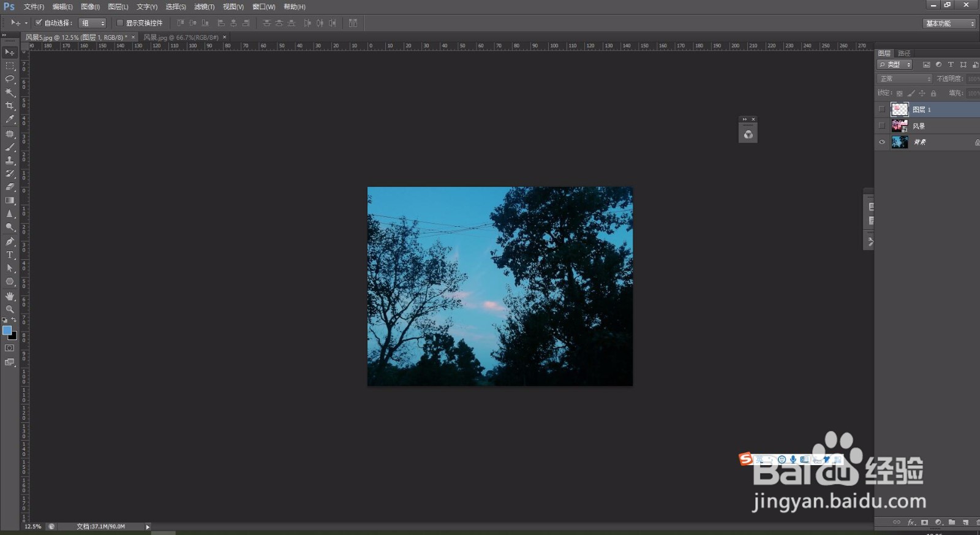Viewport: 980px width, 535px height.
Task: Open the 滤镜(T) menu
Action: tap(205, 7)
